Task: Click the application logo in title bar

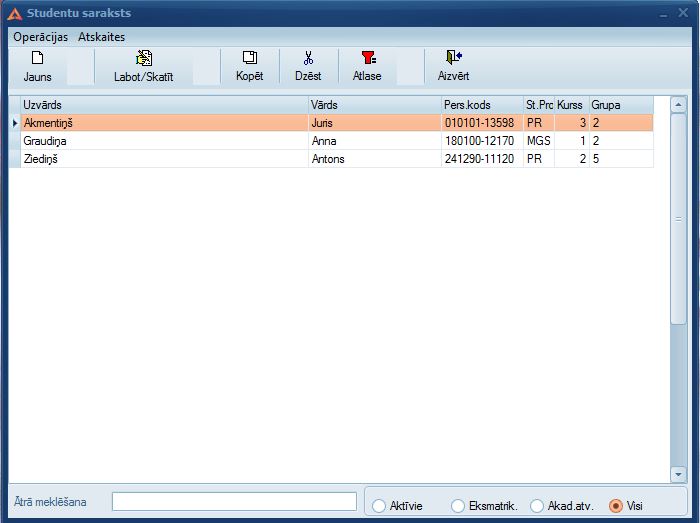Action: (15, 14)
